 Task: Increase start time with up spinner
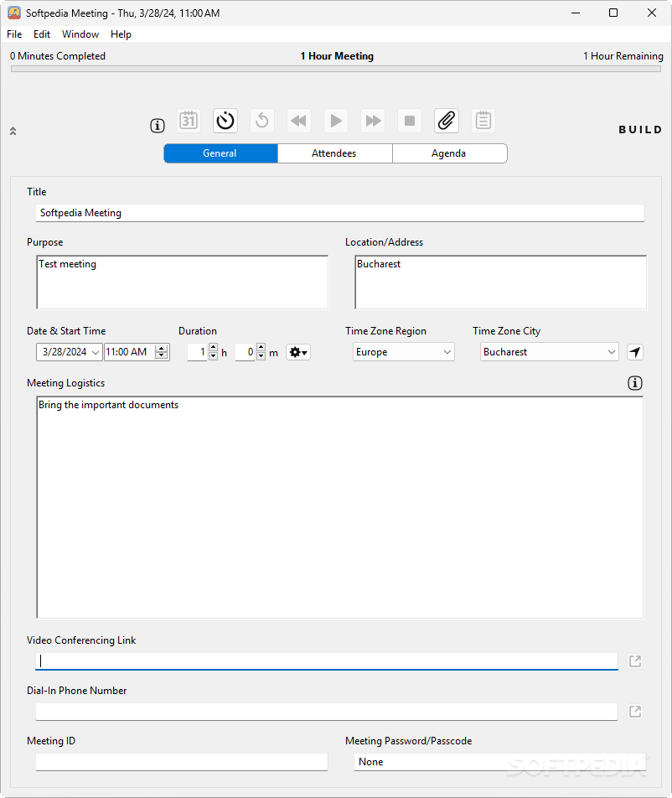(161, 348)
